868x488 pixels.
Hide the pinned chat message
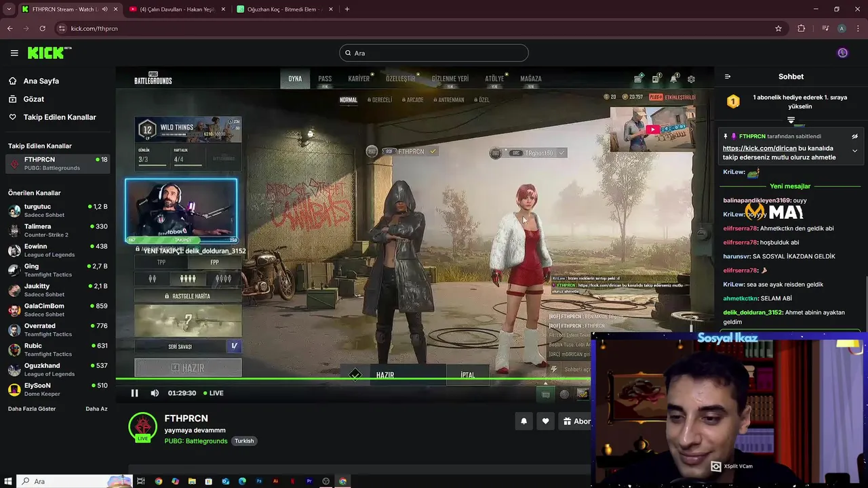point(854,136)
